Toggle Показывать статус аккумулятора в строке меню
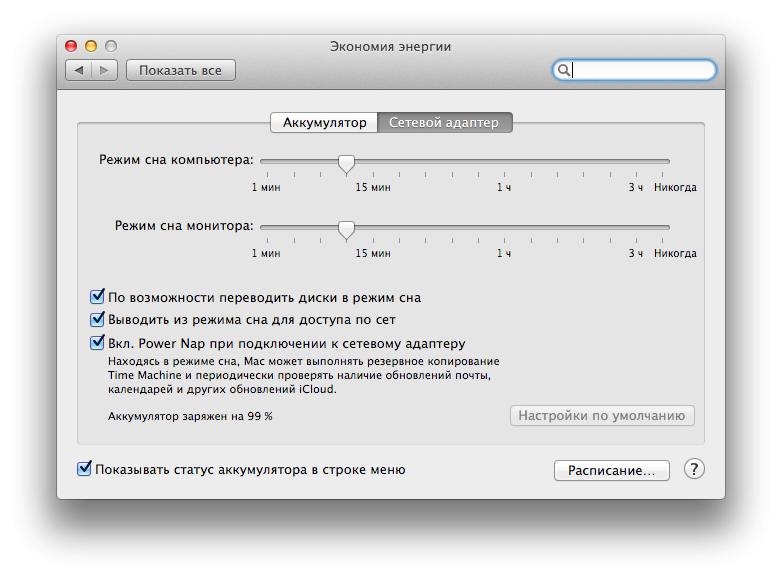The image size is (782, 578). coord(84,469)
